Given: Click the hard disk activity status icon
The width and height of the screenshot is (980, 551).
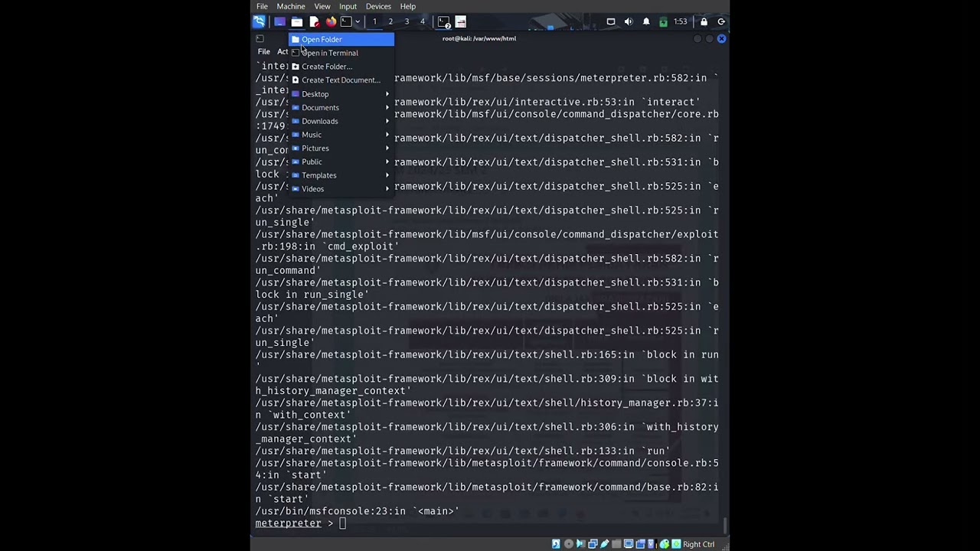Looking at the screenshot, I should [556, 544].
